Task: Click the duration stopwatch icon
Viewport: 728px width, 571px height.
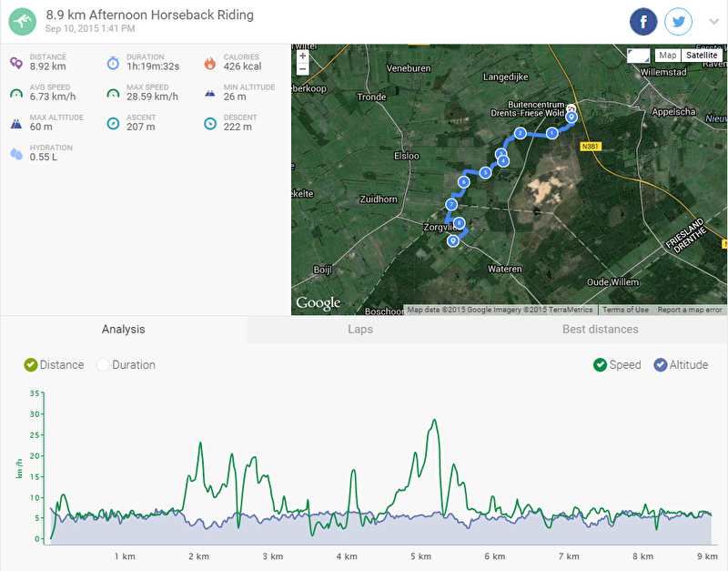Action: coord(113,63)
